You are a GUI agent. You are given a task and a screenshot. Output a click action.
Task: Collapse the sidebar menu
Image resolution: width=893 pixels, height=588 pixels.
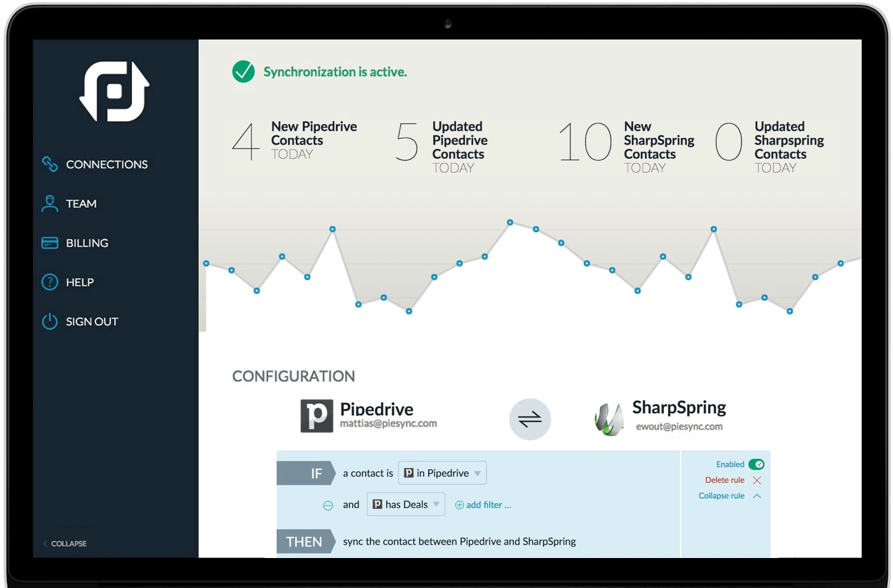(x=65, y=543)
